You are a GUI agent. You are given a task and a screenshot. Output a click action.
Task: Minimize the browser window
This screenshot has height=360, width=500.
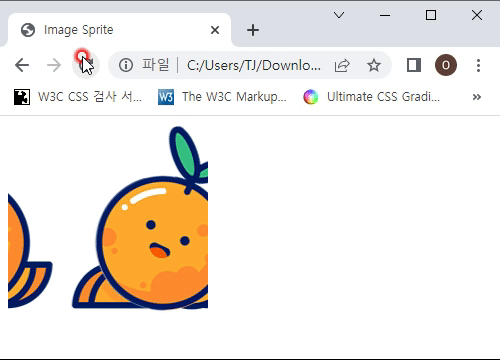click(x=385, y=15)
